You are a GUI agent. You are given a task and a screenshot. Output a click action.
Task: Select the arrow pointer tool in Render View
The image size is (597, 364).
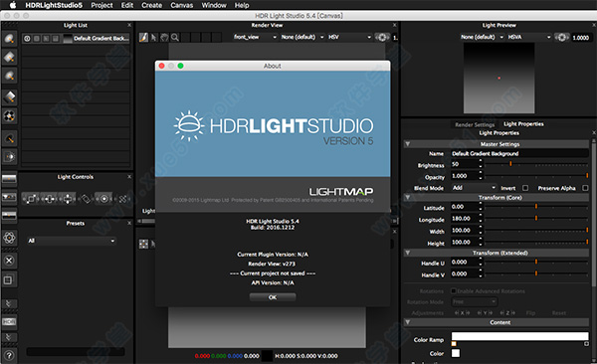click(x=154, y=38)
